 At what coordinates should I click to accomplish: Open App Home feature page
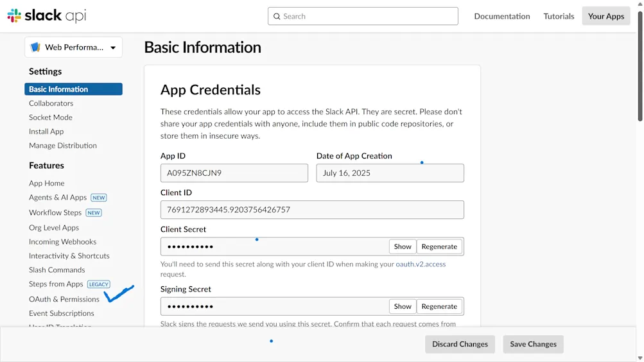click(46, 183)
